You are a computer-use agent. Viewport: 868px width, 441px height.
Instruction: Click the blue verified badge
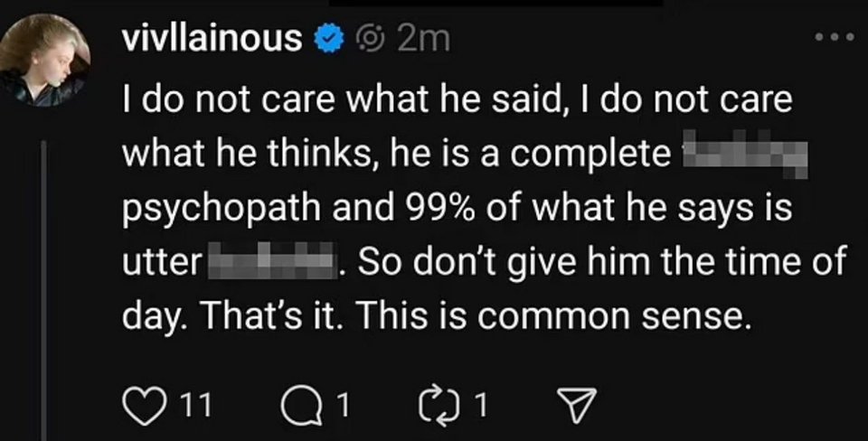tap(329, 40)
